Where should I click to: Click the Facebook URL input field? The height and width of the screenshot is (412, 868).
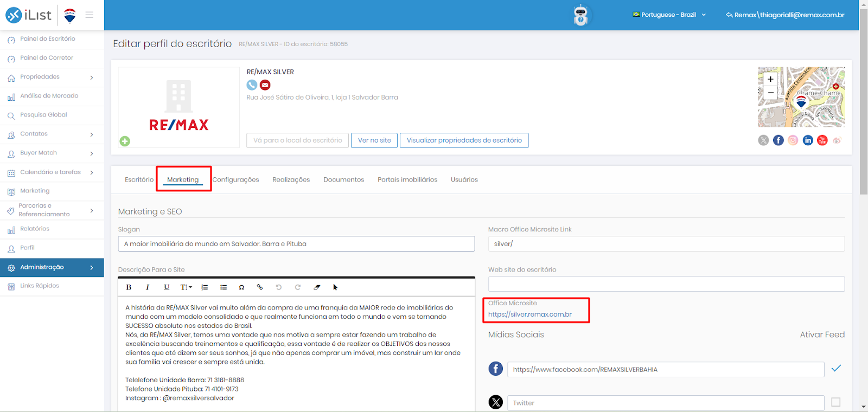(666, 370)
